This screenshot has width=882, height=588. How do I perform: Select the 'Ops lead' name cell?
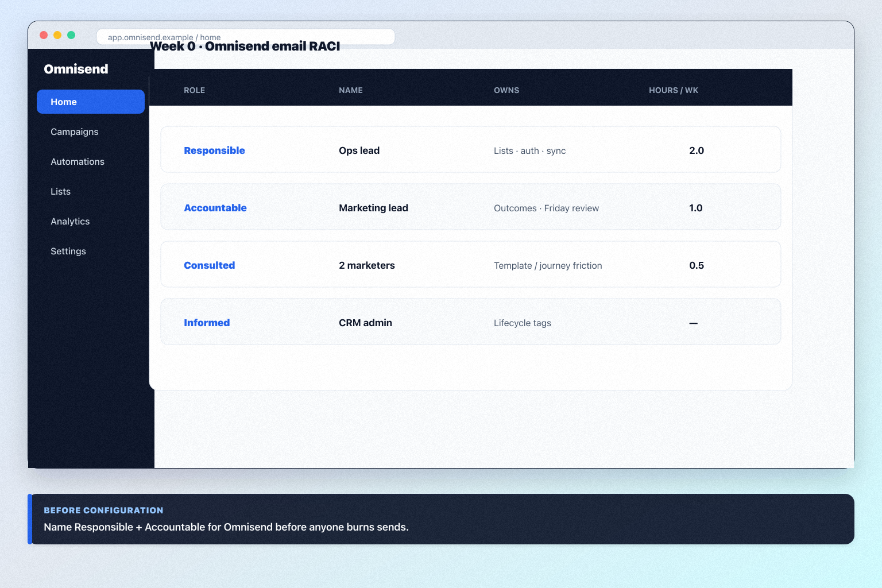pos(359,150)
